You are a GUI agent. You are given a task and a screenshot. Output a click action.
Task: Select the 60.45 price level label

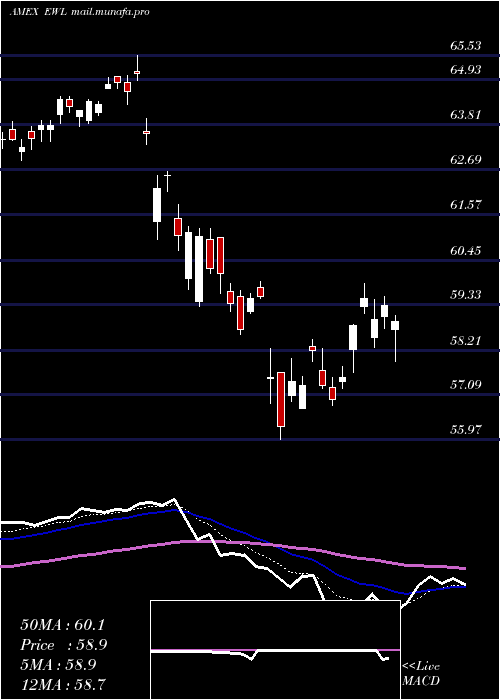click(466, 250)
